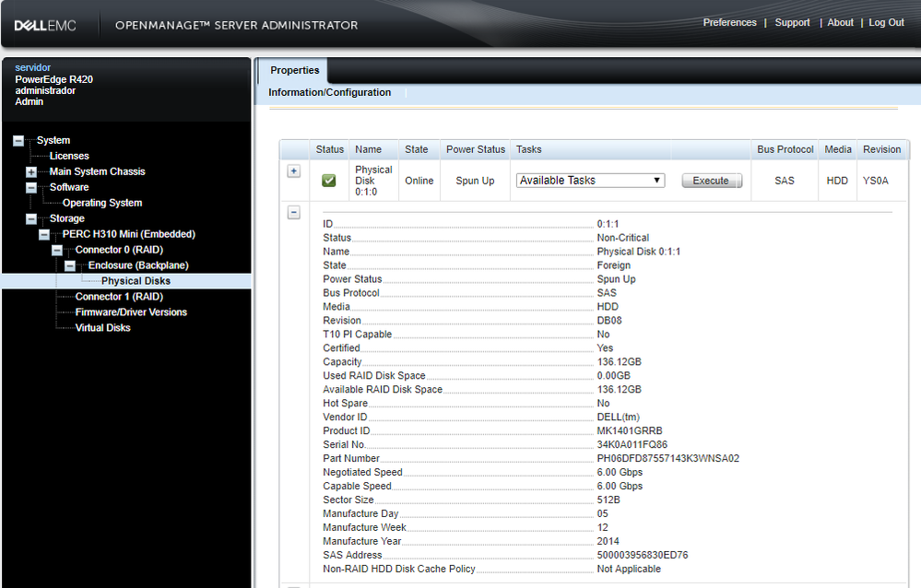This screenshot has height=588, width=921.
Task: Select Operating System tree item
Action: pyautogui.click(x=102, y=203)
